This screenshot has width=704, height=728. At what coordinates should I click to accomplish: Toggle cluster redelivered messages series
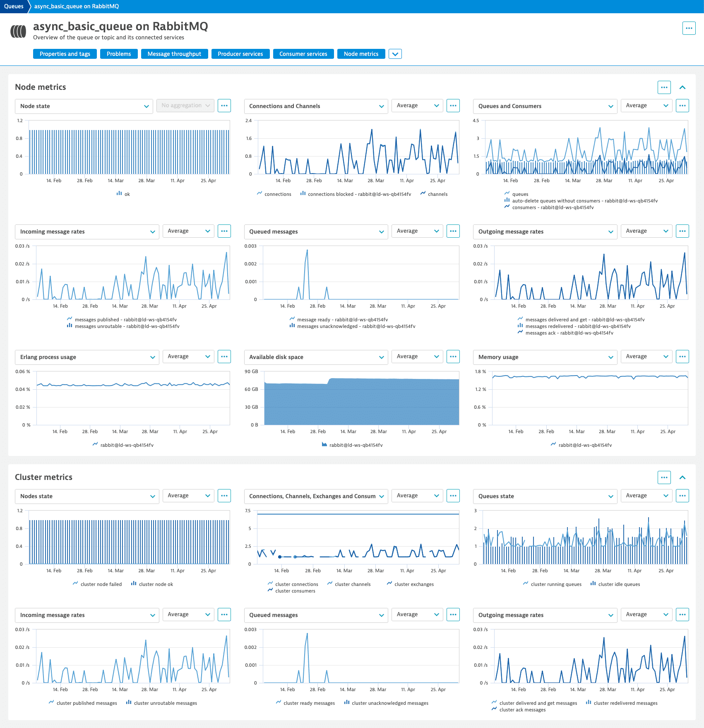pyautogui.click(x=622, y=703)
